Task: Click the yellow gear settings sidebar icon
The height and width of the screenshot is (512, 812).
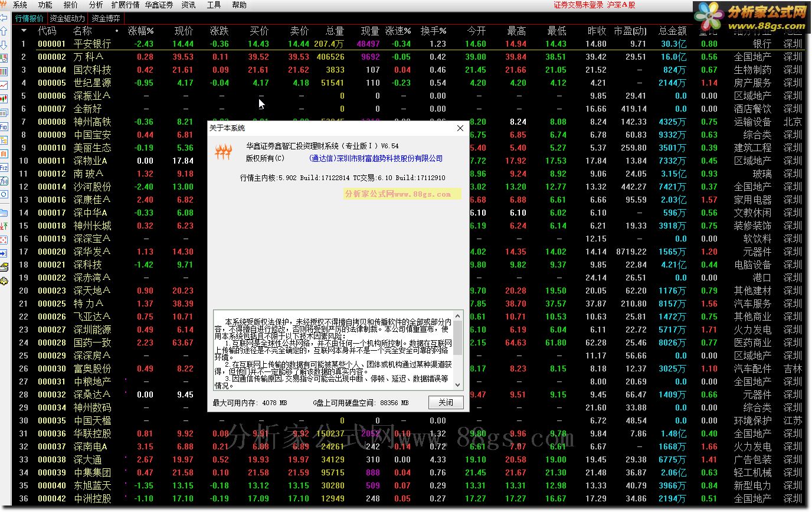Action: 4,281
